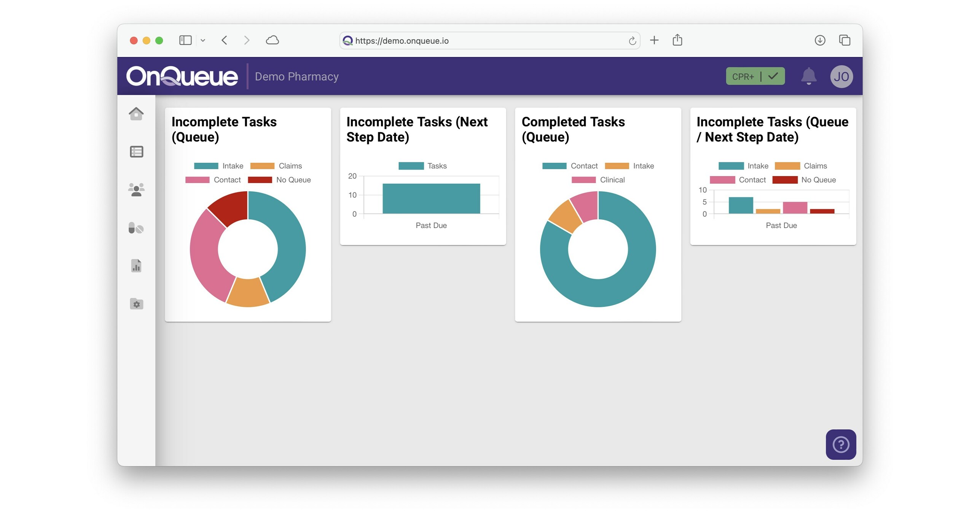Click the browser back arrow
Viewport: 980px width, 513px height.
[x=225, y=40]
